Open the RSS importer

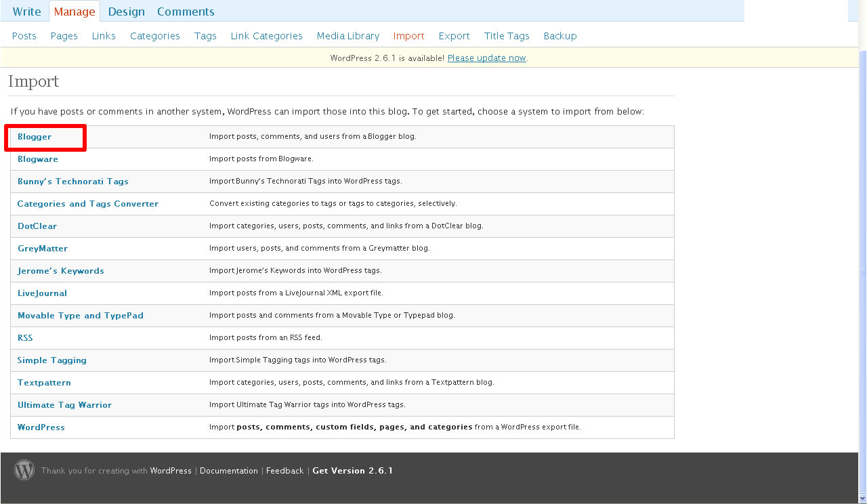[x=25, y=338]
